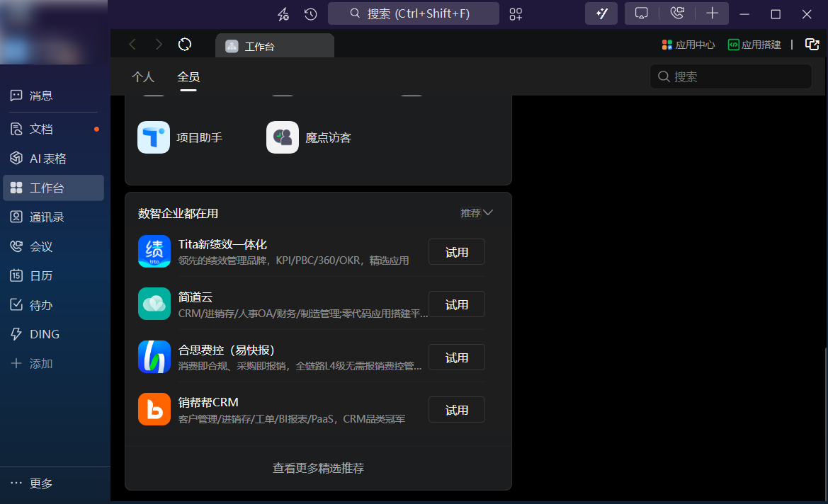Click the 简道云 title text
The height and width of the screenshot is (504, 828).
195,297
